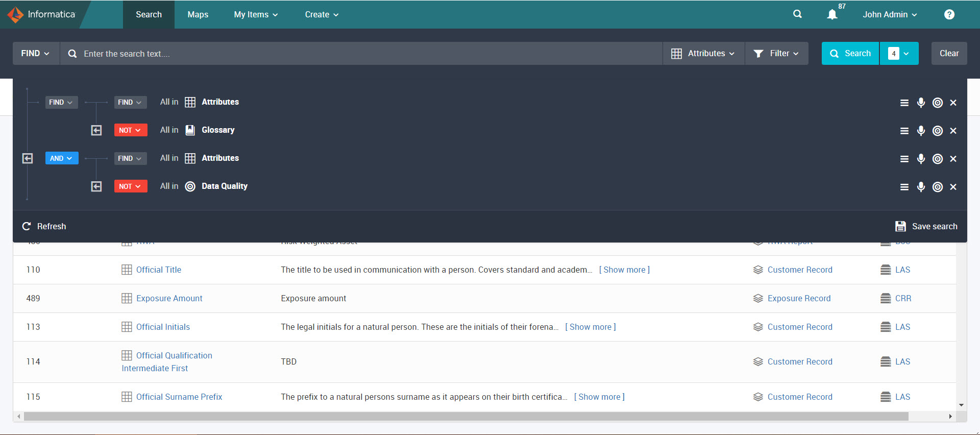Open the NOT dropdown in Glossary row
Image resolution: width=980 pixels, height=435 pixels.
131,130
